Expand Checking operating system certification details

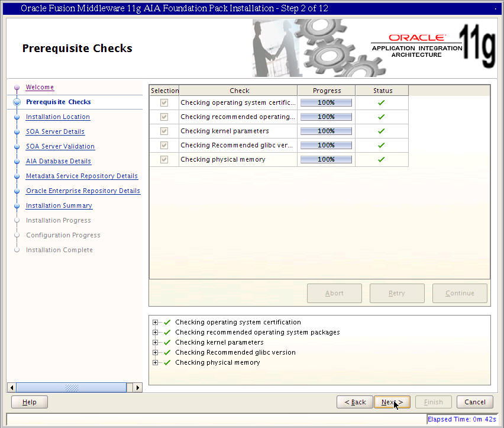click(155, 322)
